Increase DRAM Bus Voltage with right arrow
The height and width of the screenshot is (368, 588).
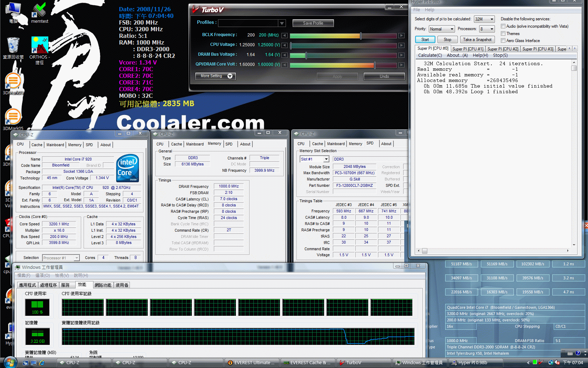tap(401, 55)
